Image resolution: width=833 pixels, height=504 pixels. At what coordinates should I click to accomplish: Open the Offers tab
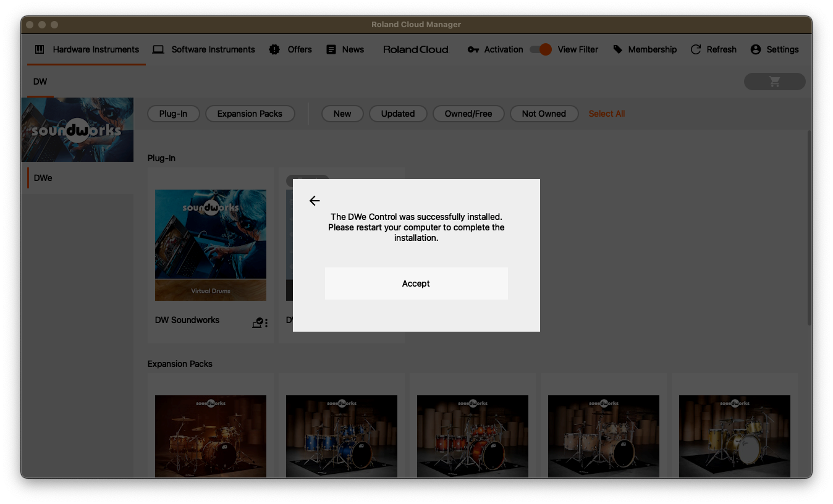(x=291, y=49)
